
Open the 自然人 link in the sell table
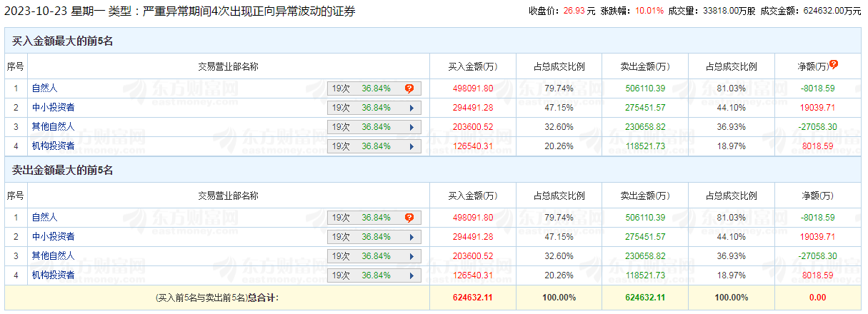(44, 218)
